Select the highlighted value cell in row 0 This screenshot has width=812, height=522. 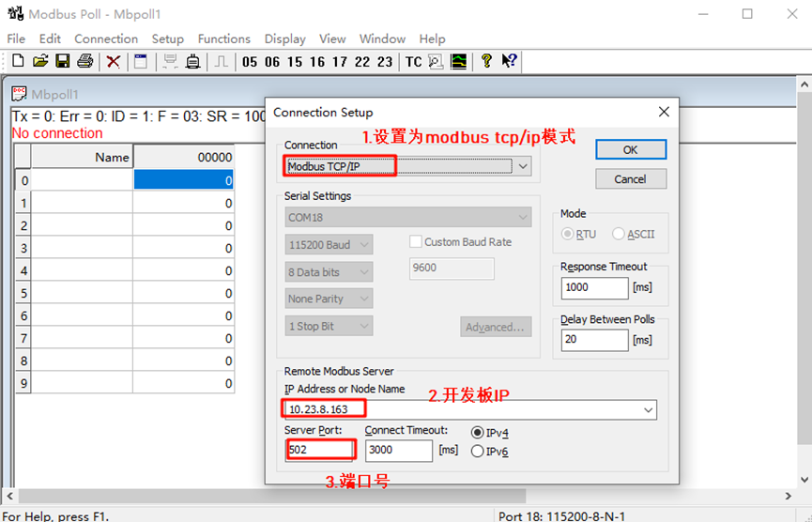[184, 180]
